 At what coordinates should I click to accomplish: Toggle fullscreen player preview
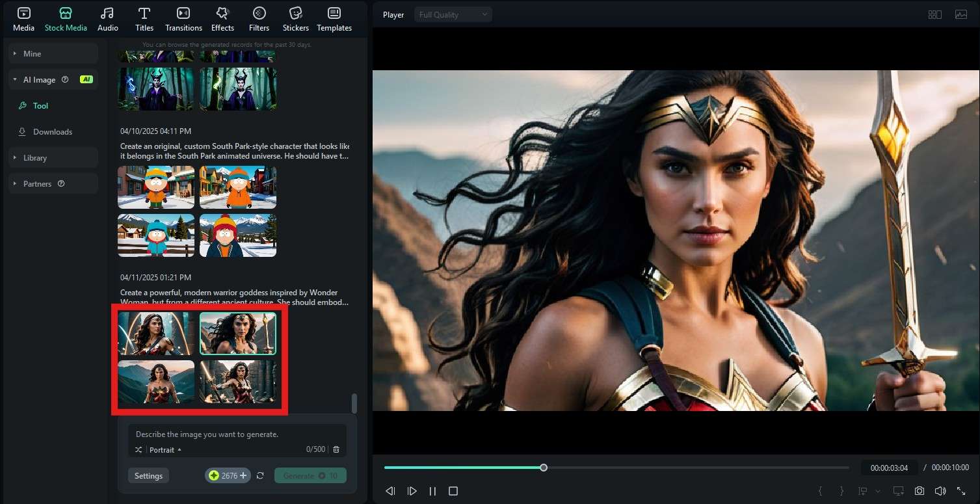tap(961, 491)
